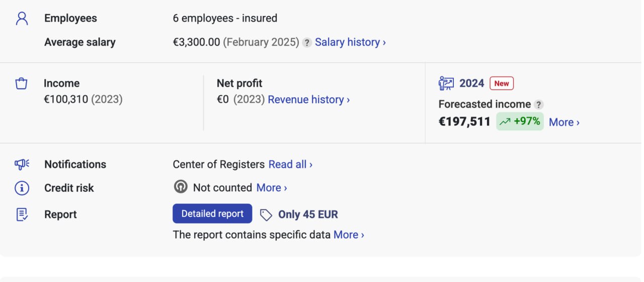Read all Center of Registers notifications

tap(290, 165)
